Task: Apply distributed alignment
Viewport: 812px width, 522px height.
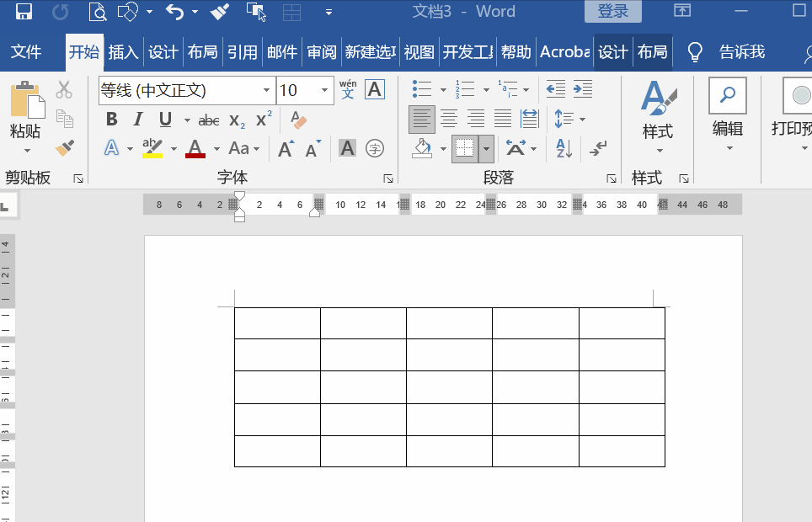Action: [530, 120]
